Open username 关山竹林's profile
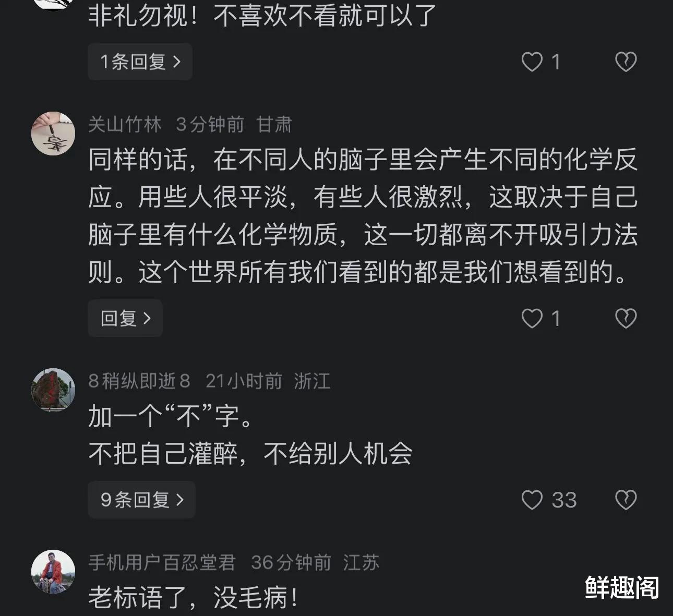 point(125,125)
